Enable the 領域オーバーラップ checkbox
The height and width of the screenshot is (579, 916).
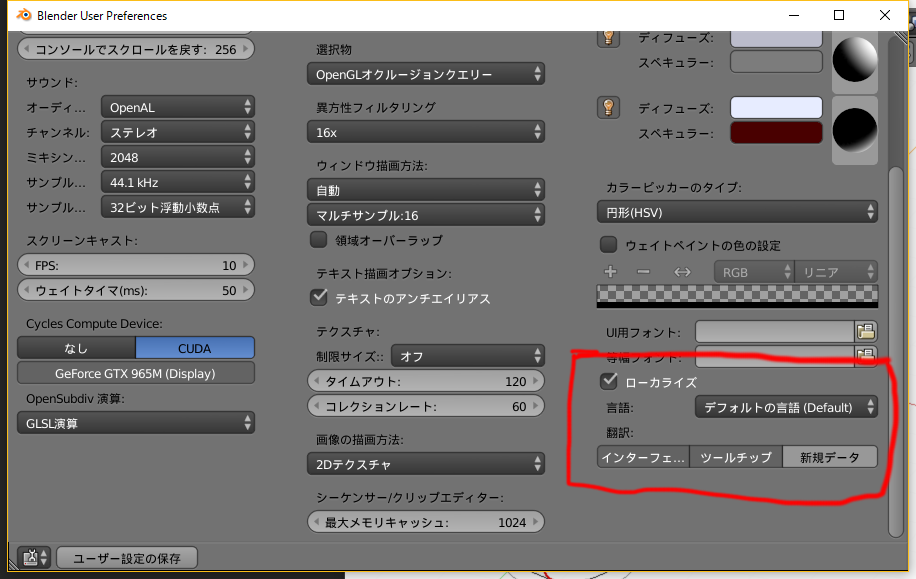click(x=318, y=240)
